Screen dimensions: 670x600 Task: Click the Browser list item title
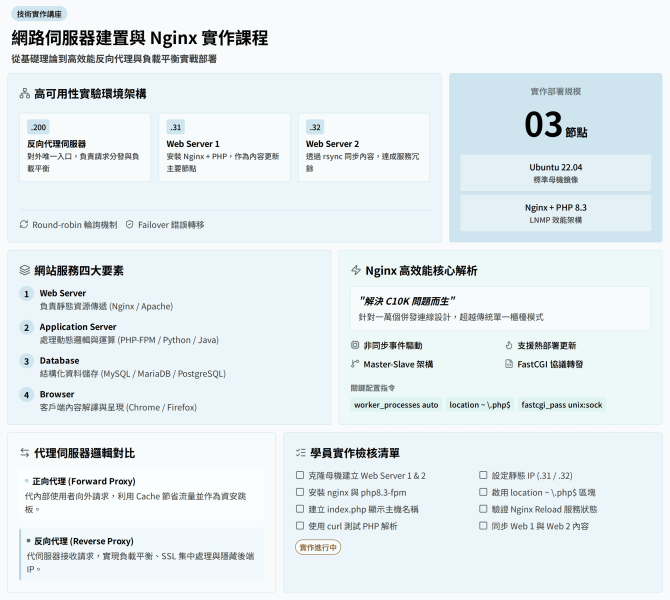57,394
